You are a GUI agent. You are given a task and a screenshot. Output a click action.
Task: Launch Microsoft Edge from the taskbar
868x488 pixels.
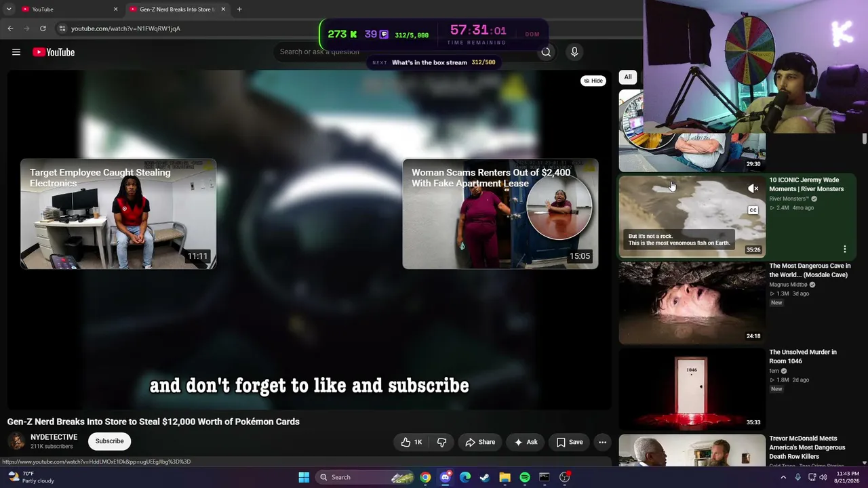(x=465, y=477)
